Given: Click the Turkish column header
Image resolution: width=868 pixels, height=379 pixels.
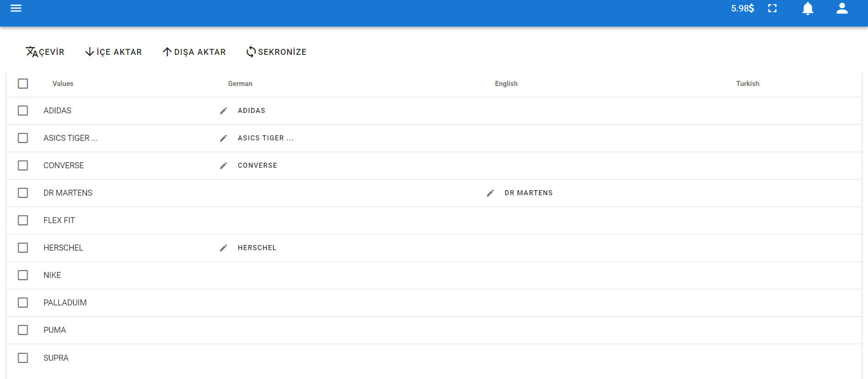Looking at the screenshot, I should (748, 84).
